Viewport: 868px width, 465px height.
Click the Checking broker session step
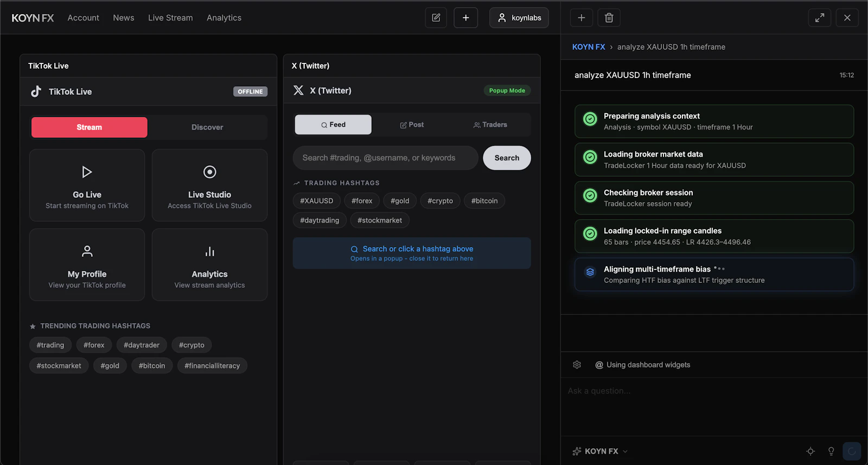714,198
